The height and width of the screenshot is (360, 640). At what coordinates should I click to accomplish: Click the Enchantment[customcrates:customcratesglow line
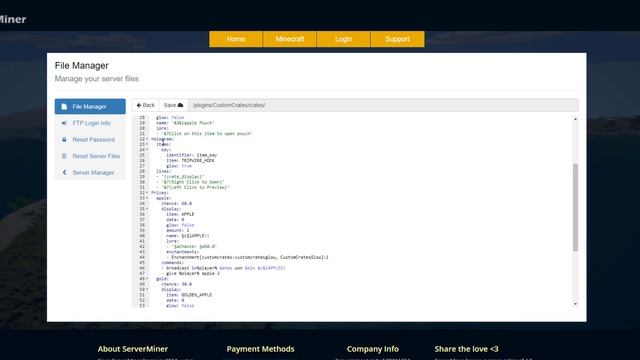point(247,257)
